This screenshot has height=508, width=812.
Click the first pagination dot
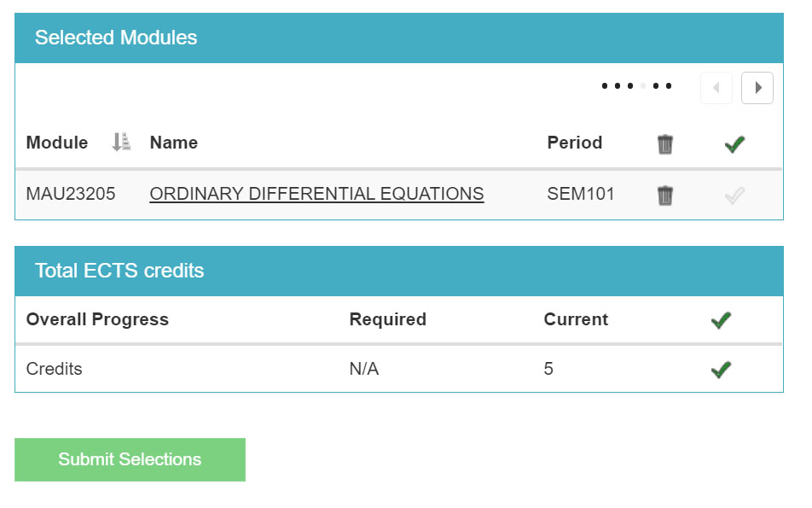(603, 85)
